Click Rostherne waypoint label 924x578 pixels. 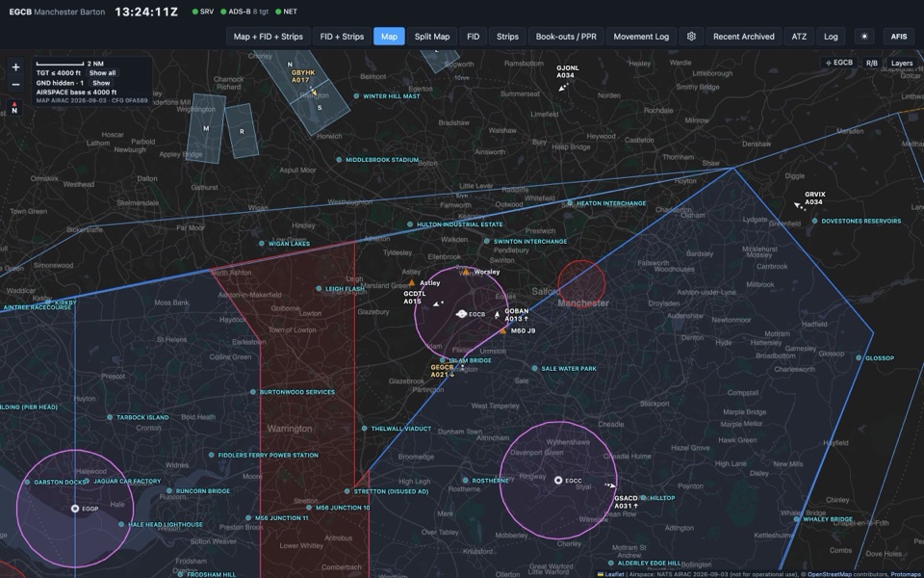490,481
